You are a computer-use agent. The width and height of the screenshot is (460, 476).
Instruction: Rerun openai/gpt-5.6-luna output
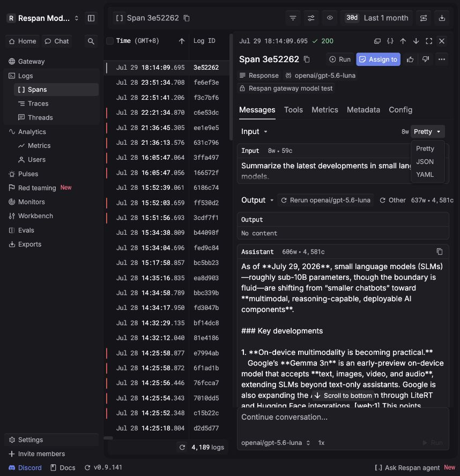pyautogui.click(x=325, y=200)
